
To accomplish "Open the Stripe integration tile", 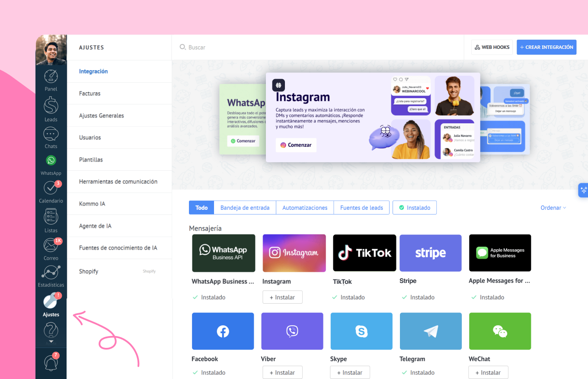I will pyautogui.click(x=431, y=253).
